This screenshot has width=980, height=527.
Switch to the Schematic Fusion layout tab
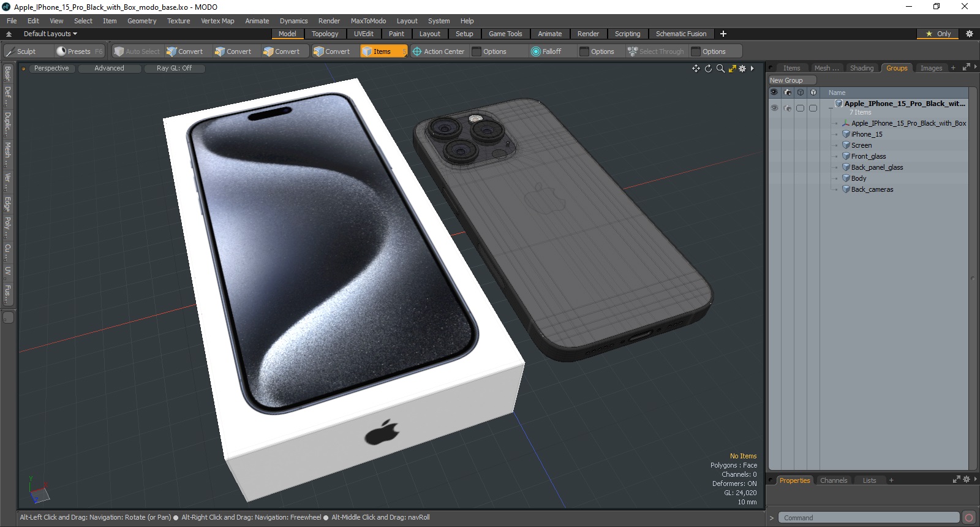(681, 34)
